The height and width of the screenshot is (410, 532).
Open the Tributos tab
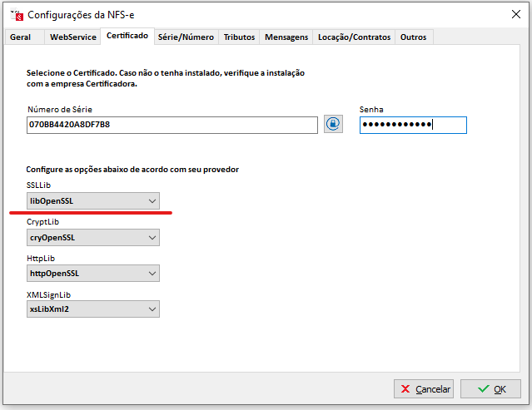[x=240, y=37]
